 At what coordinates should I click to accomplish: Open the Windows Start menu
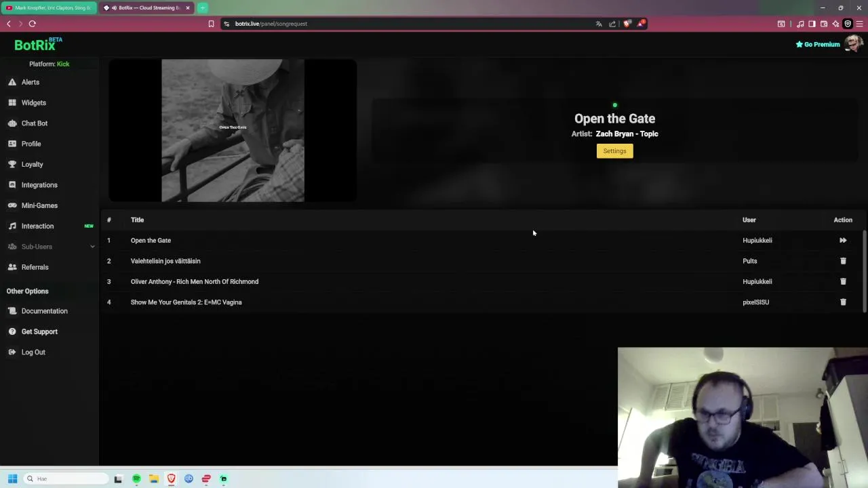point(12,479)
